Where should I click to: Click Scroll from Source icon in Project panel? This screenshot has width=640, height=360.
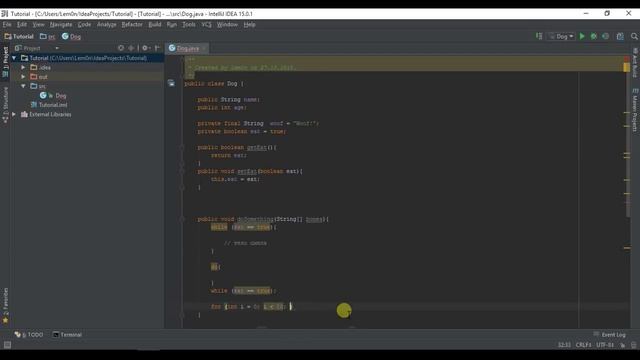click(x=121, y=48)
